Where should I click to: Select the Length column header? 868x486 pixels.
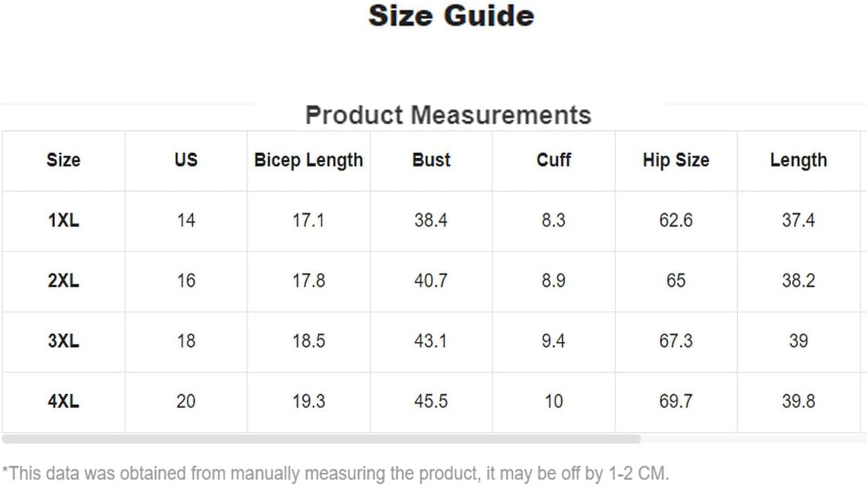(798, 160)
